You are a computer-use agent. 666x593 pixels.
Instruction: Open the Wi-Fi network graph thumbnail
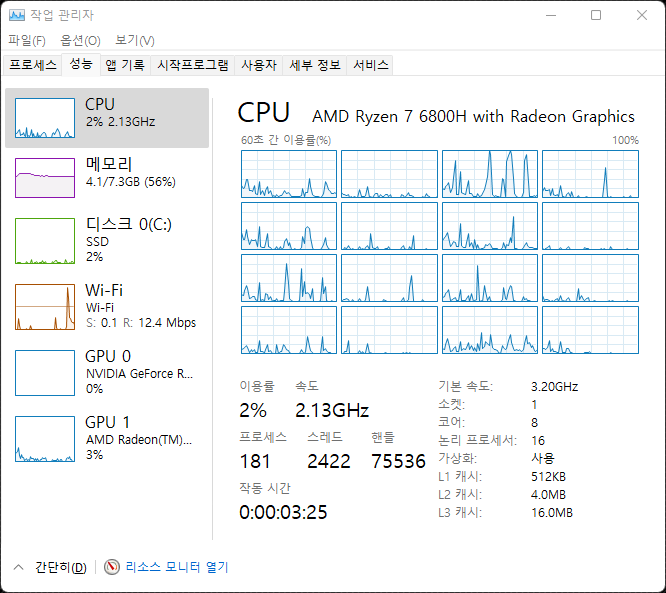point(45,306)
